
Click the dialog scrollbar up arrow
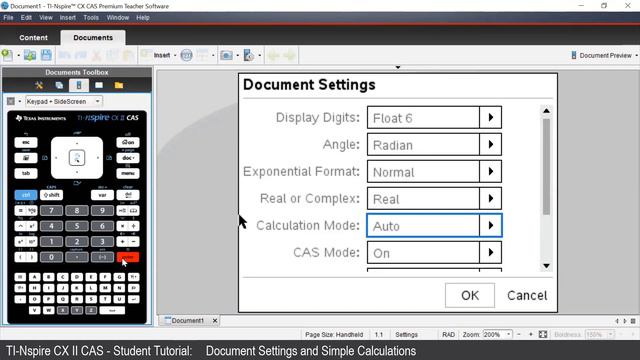547,111
